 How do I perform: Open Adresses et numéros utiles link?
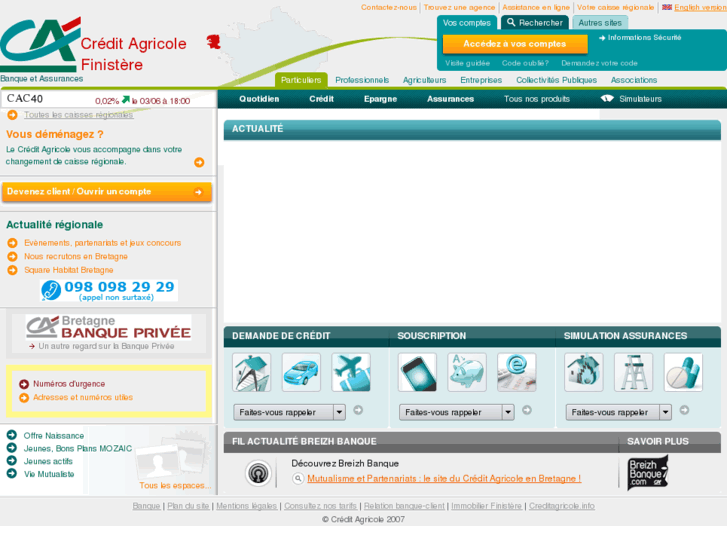tap(83, 398)
